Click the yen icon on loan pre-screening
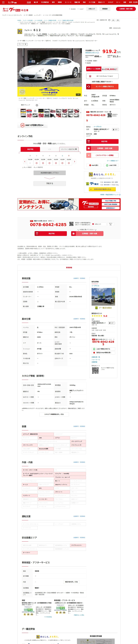The height and width of the screenshot is (644, 138). coord(89,155)
